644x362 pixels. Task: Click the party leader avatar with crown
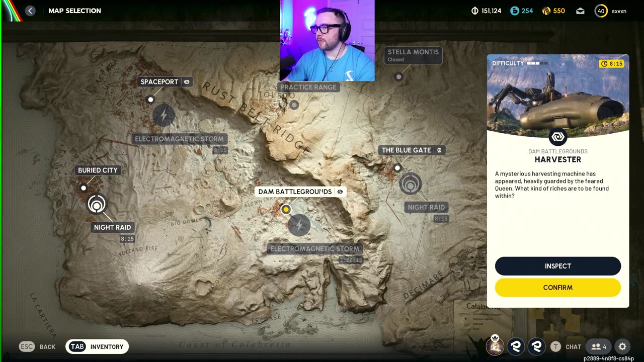click(x=495, y=345)
